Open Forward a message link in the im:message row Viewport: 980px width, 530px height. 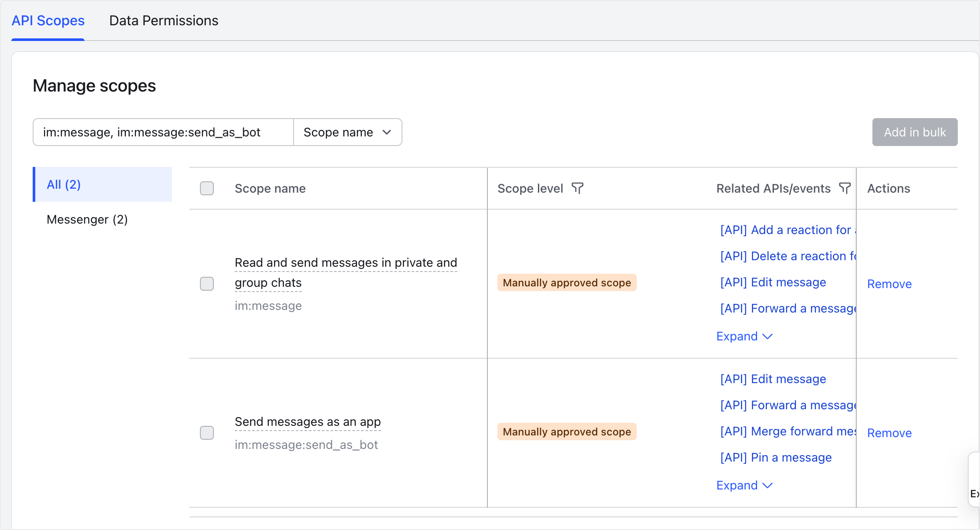click(x=788, y=308)
